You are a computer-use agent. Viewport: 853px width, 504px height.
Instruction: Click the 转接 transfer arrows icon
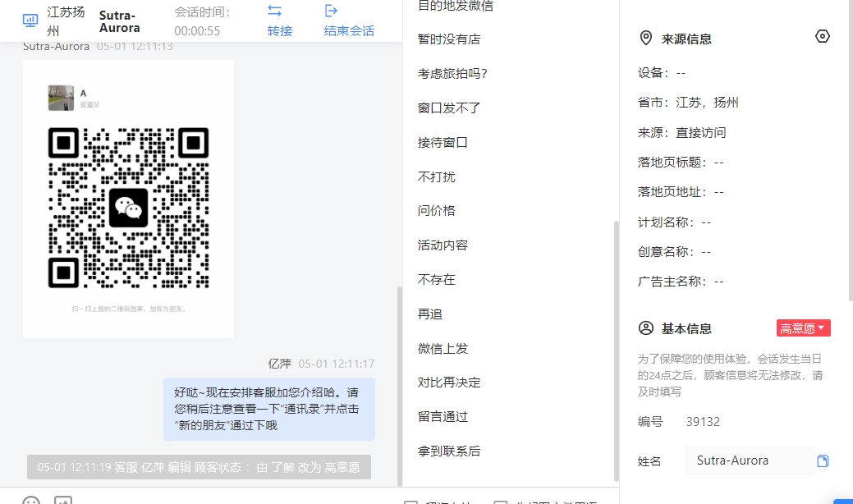275,11
